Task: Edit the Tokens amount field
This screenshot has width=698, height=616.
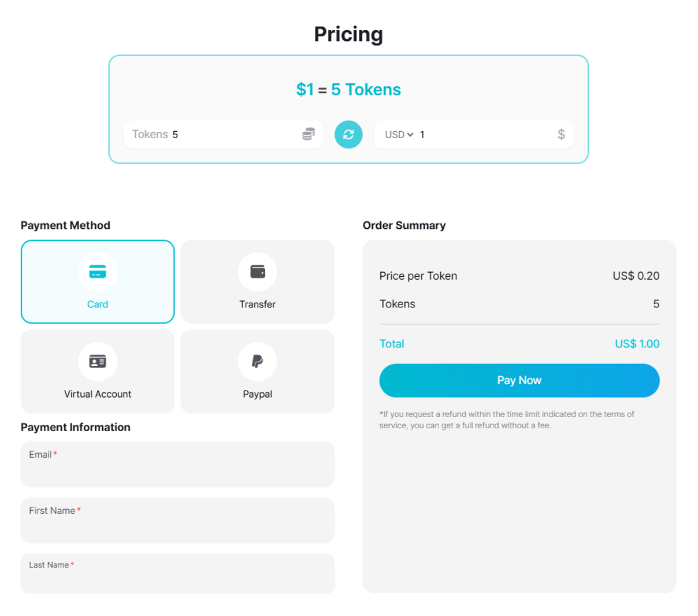Action: (x=231, y=135)
